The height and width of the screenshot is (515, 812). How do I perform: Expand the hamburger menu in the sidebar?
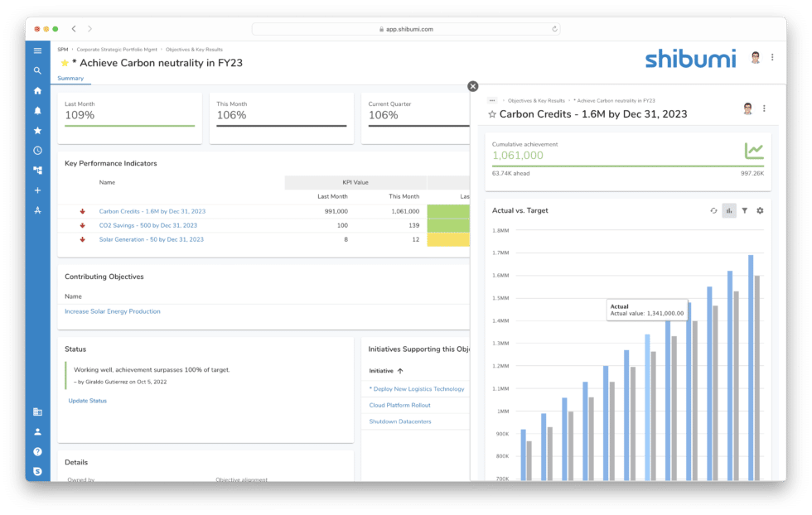tap(36, 51)
